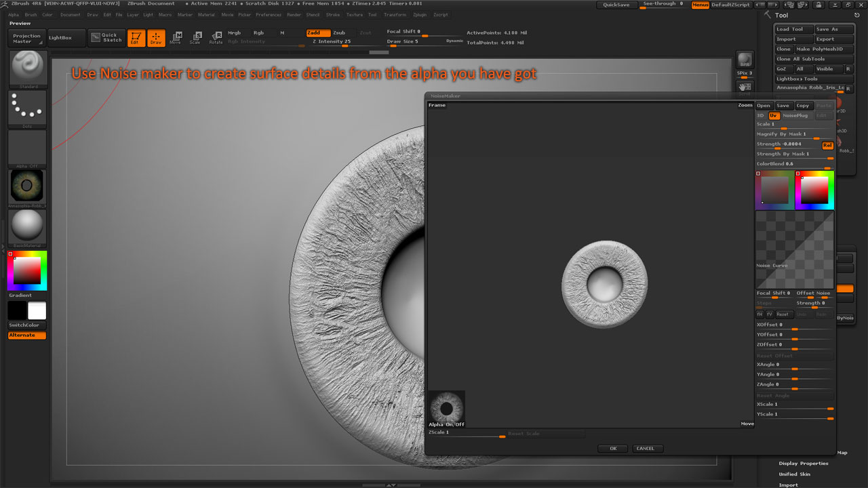Viewport: 868px width, 488px height.
Task: Enable Zsub sculpting mode
Action: [339, 33]
